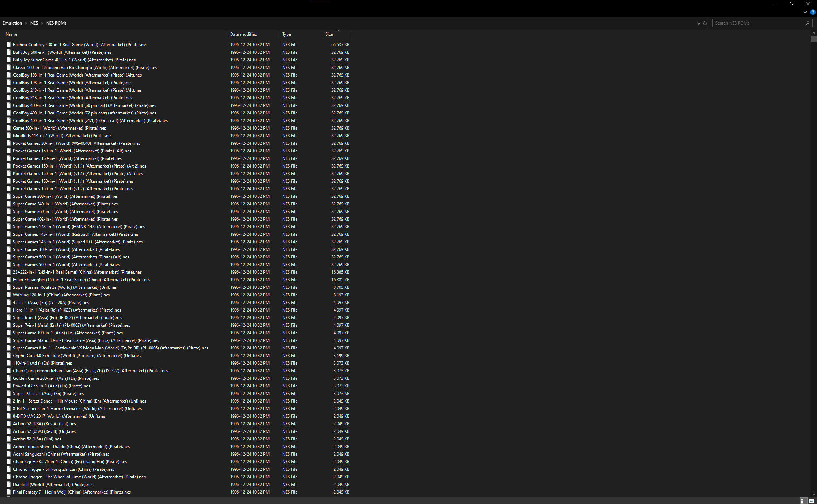Select Fuzhou Coolboy 400-in-1 Real Game file icon
This screenshot has height=504, width=817.
[8, 45]
